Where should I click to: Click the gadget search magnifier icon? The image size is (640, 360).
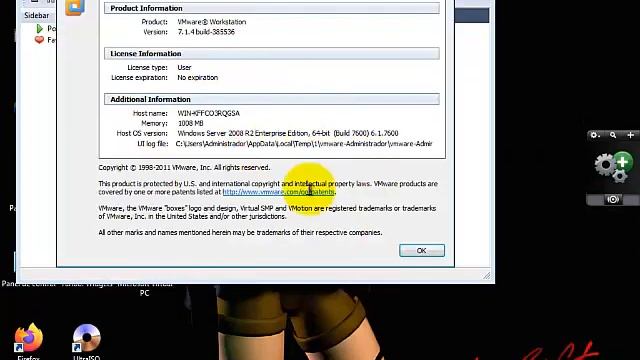(613, 135)
